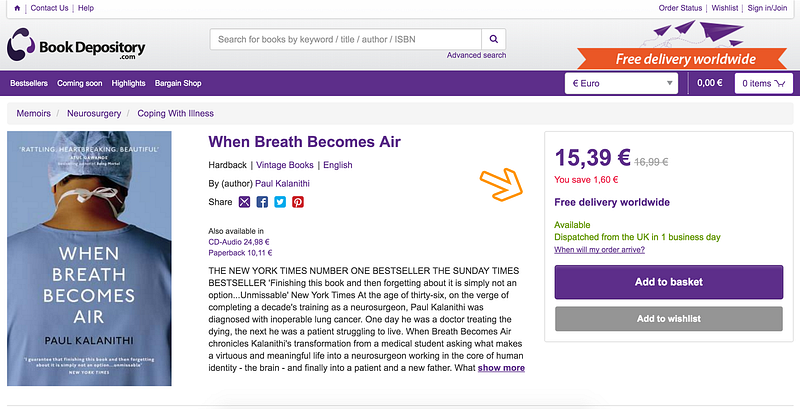Share the book on Facebook
The image size is (800, 409).
[262, 202]
